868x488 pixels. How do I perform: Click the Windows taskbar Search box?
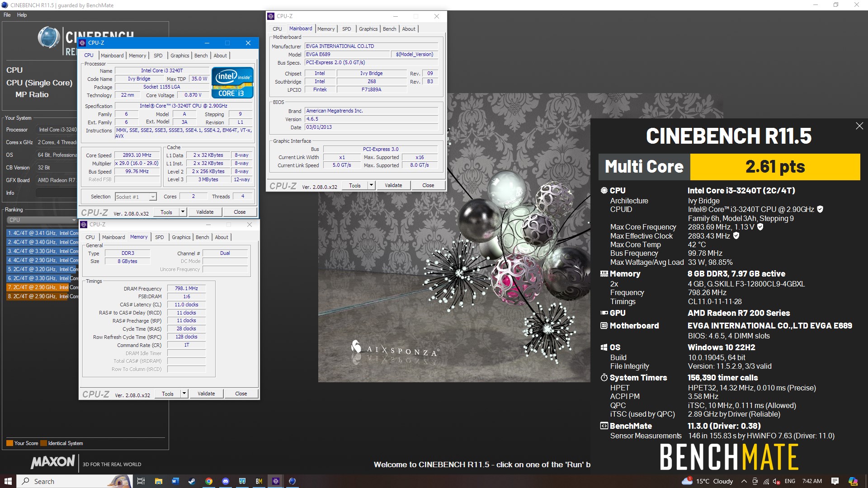pos(75,481)
